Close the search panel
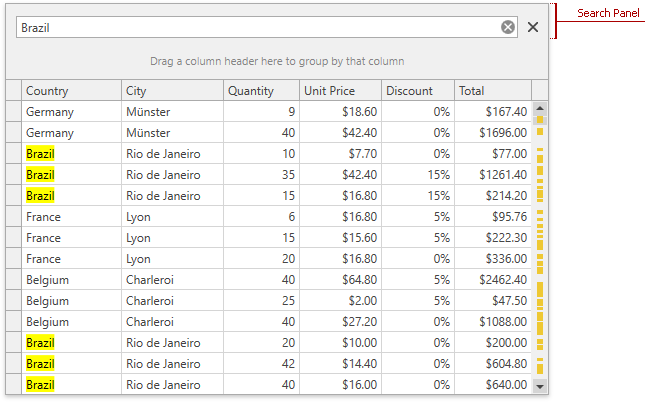Screen dimensions: 645x402 [x=533, y=28]
